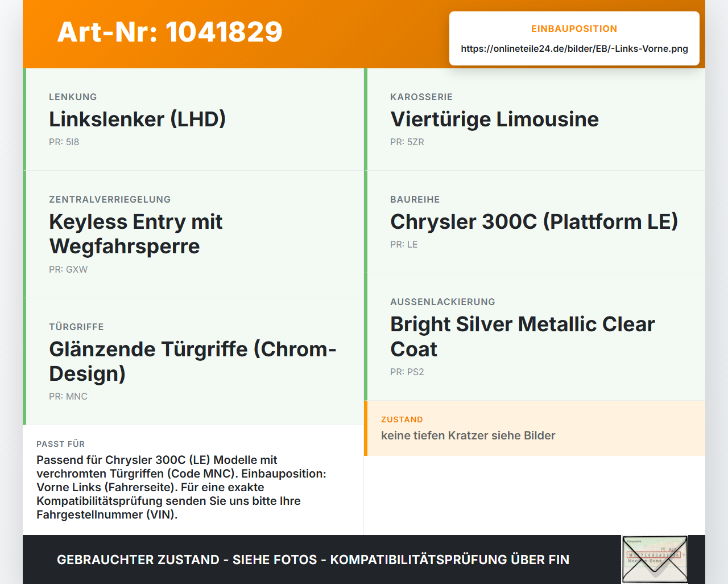Screen dimensions: 728x584
Task: Click the TÜRGRIFFE label
Action: click(x=76, y=327)
